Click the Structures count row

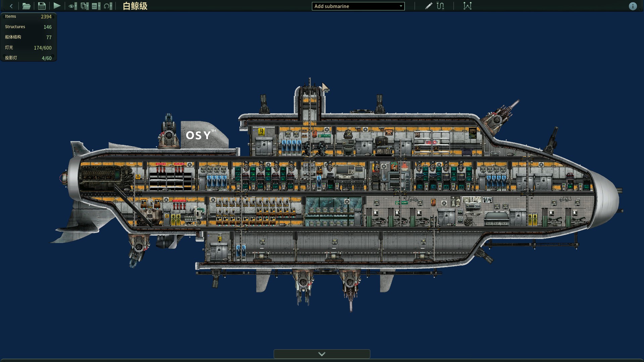coord(29,27)
